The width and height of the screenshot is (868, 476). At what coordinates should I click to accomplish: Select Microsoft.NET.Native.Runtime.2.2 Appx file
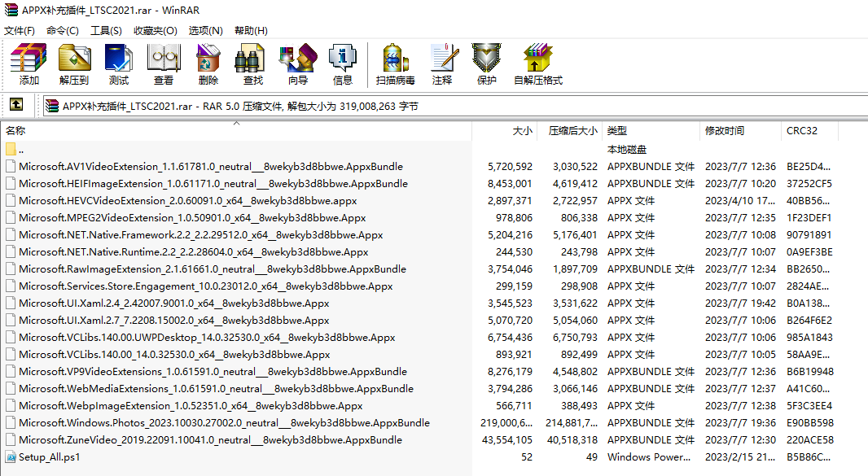click(x=193, y=252)
